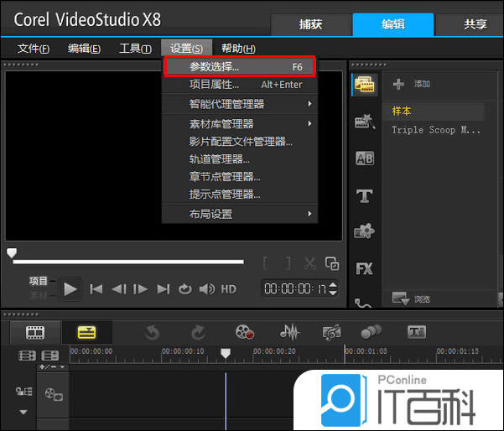Toggle HD preview mode

point(228,289)
